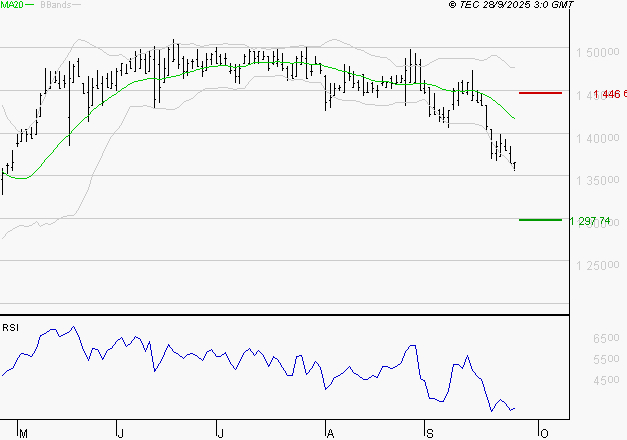Select the red resistance level line
627x440 pixels.
click(x=540, y=93)
